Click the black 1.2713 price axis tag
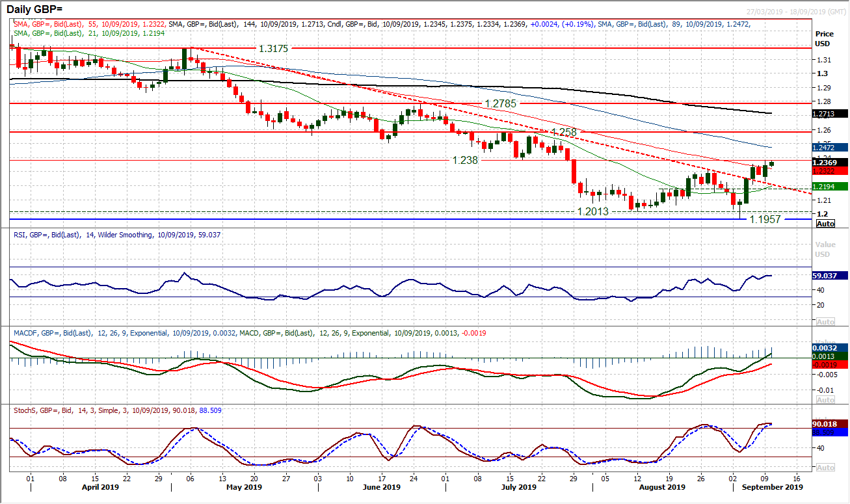 click(x=830, y=113)
